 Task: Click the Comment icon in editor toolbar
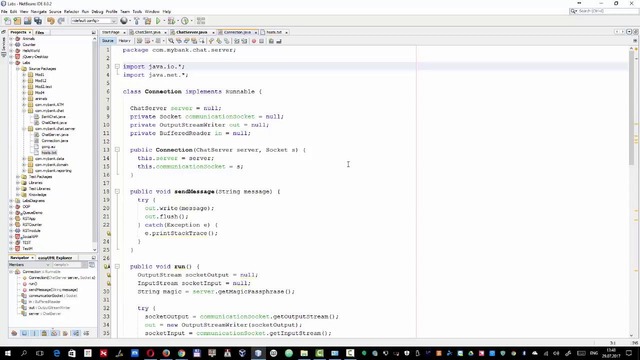coord(271,41)
